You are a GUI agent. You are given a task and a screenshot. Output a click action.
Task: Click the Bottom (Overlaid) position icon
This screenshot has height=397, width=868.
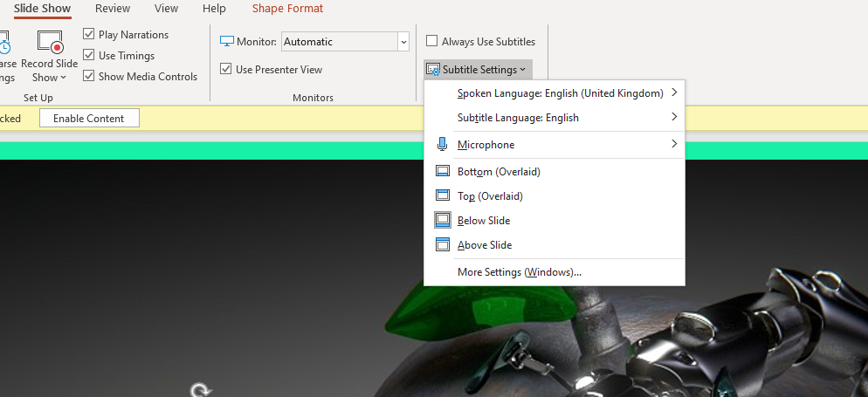pos(443,171)
